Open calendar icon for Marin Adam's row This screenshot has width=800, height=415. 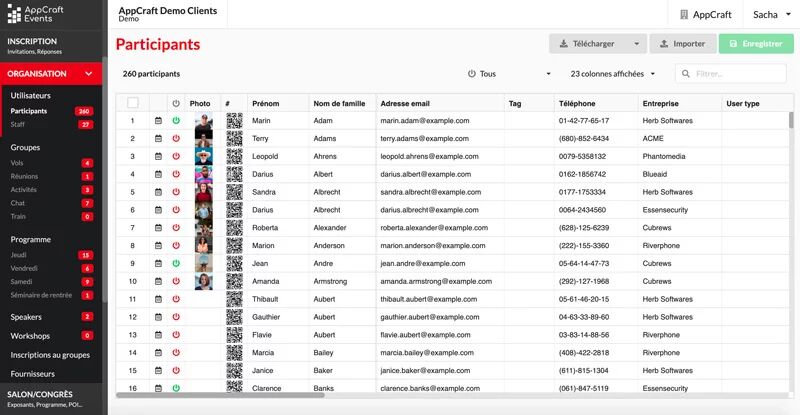(158, 121)
